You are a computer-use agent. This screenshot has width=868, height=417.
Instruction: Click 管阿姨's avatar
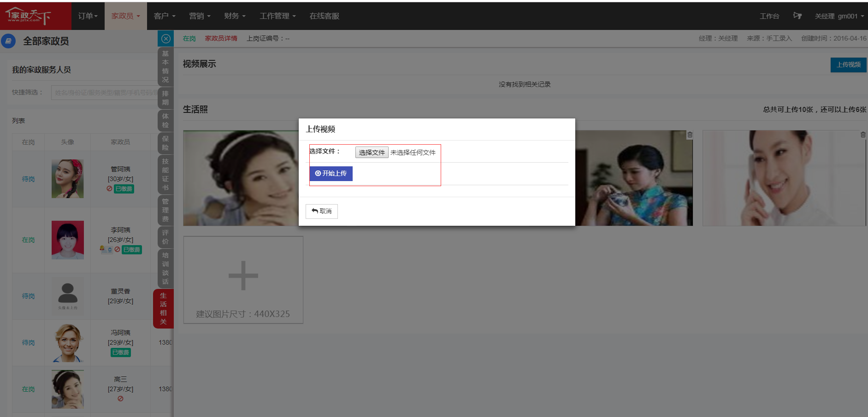coord(68,179)
